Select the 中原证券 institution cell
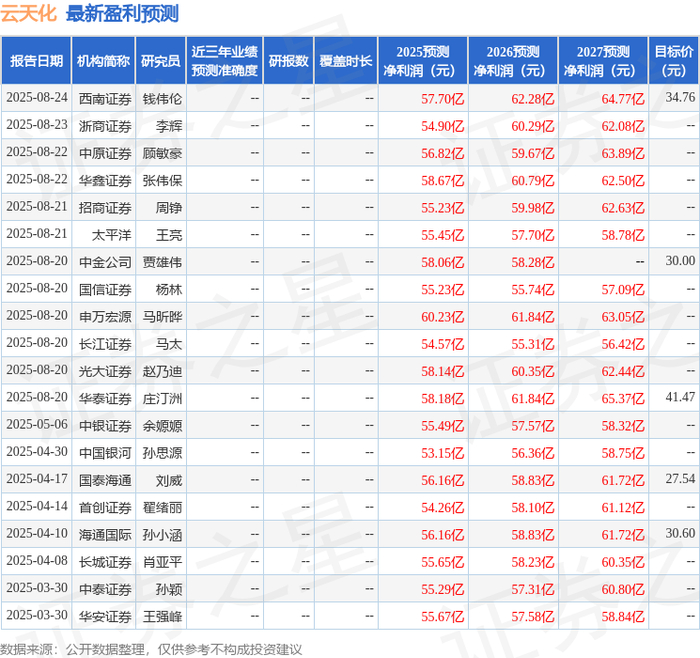 coord(105,154)
